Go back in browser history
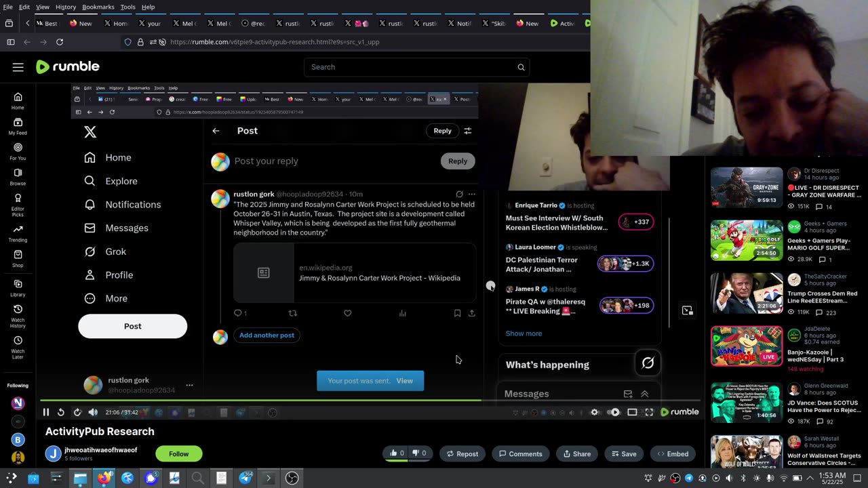The height and width of the screenshot is (488, 868). click(x=27, y=42)
